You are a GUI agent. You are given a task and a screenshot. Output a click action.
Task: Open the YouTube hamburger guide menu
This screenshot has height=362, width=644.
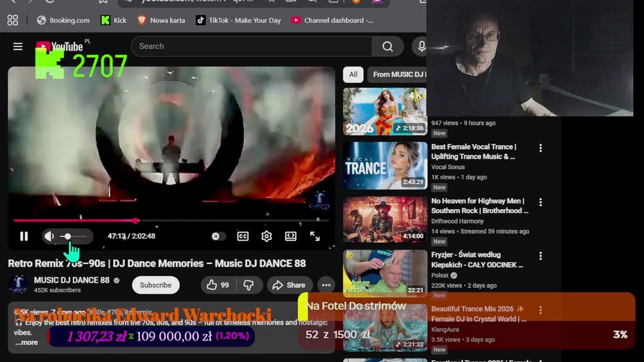click(18, 46)
